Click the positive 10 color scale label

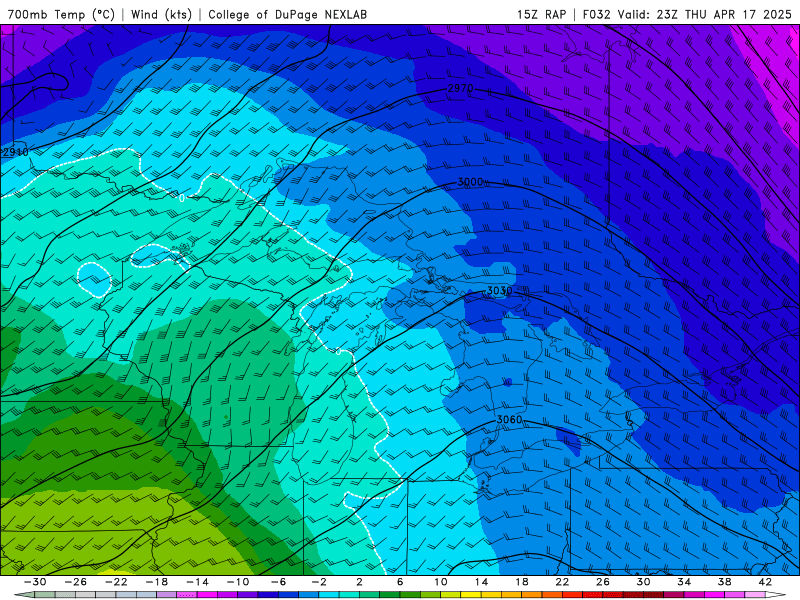[x=441, y=582]
